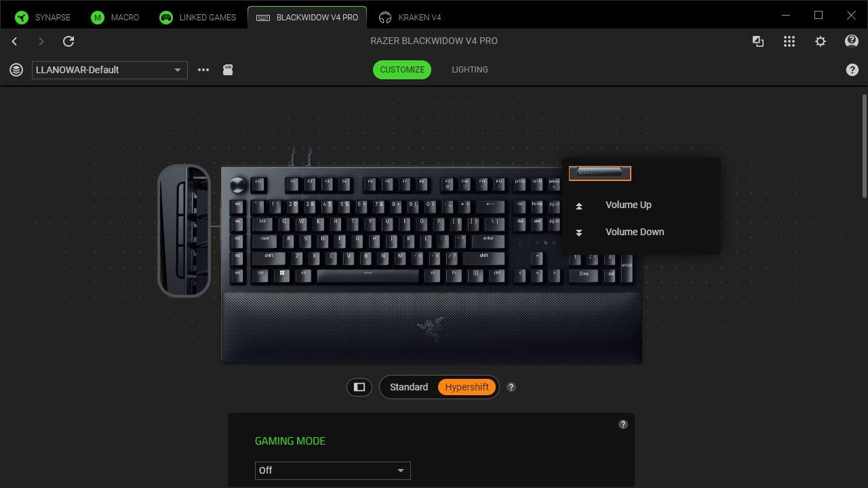Open the Razer modules grid icon
868x488 pixels.
tap(789, 41)
